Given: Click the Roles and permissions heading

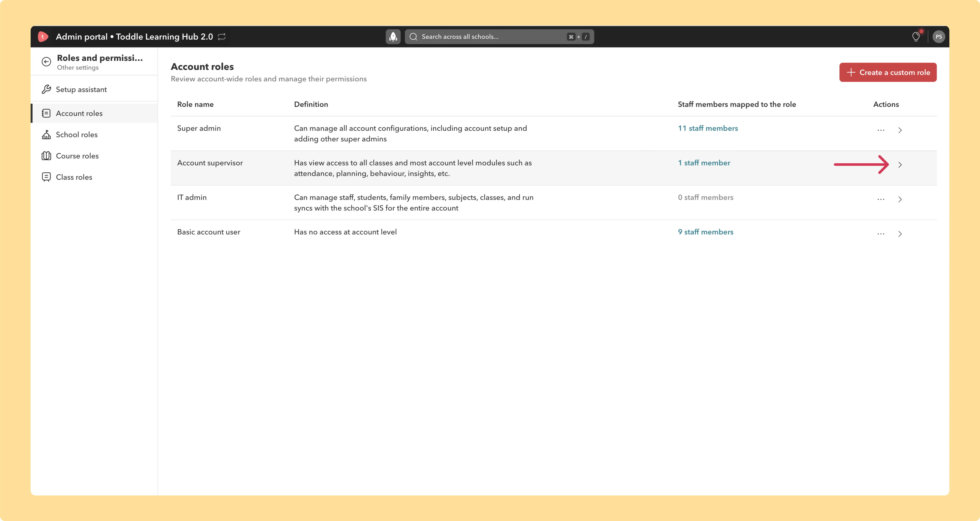Looking at the screenshot, I should tap(100, 58).
